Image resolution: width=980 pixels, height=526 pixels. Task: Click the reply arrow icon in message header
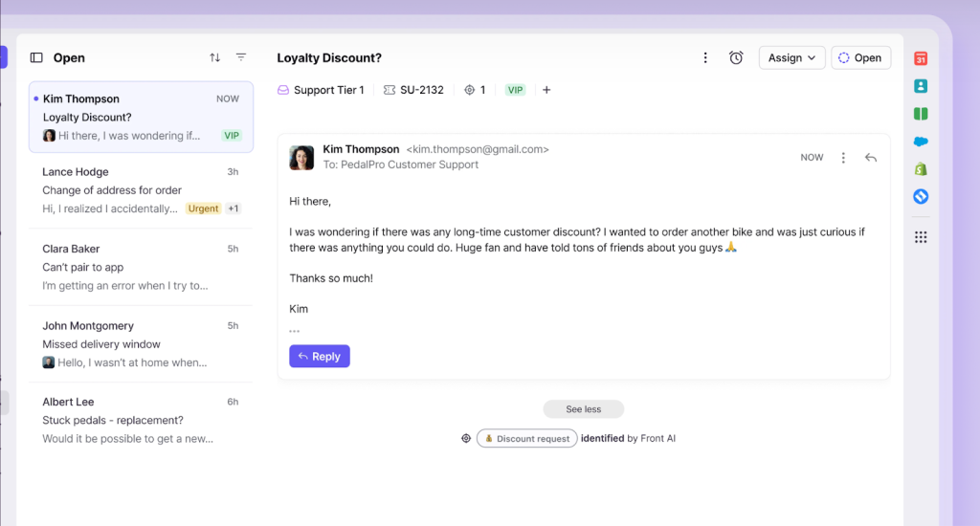click(x=871, y=158)
